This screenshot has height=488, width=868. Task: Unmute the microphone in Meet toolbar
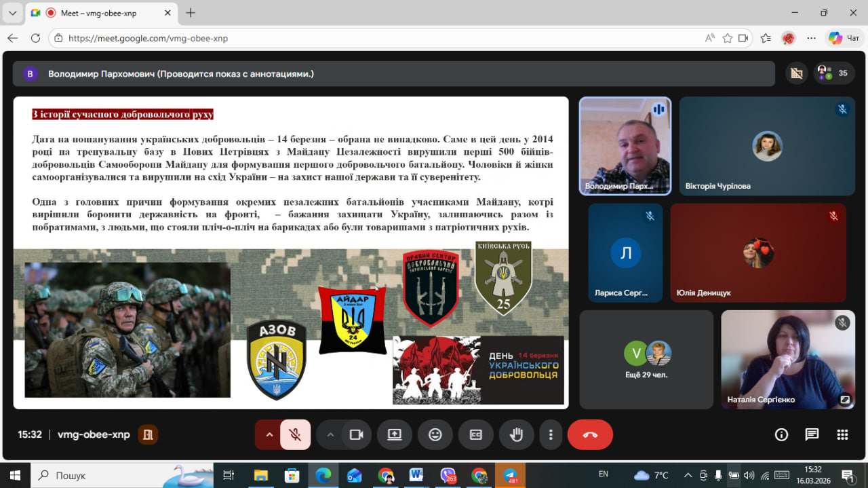coord(295,435)
